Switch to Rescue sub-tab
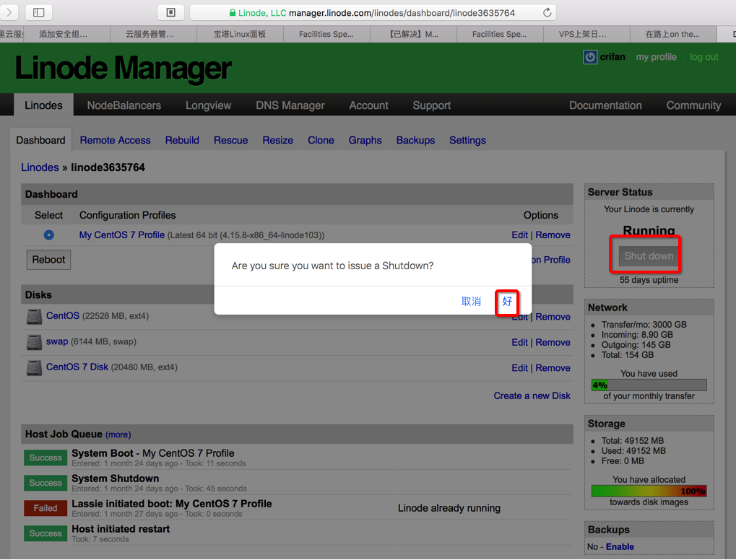736x560 pixels. click(230, 140)
